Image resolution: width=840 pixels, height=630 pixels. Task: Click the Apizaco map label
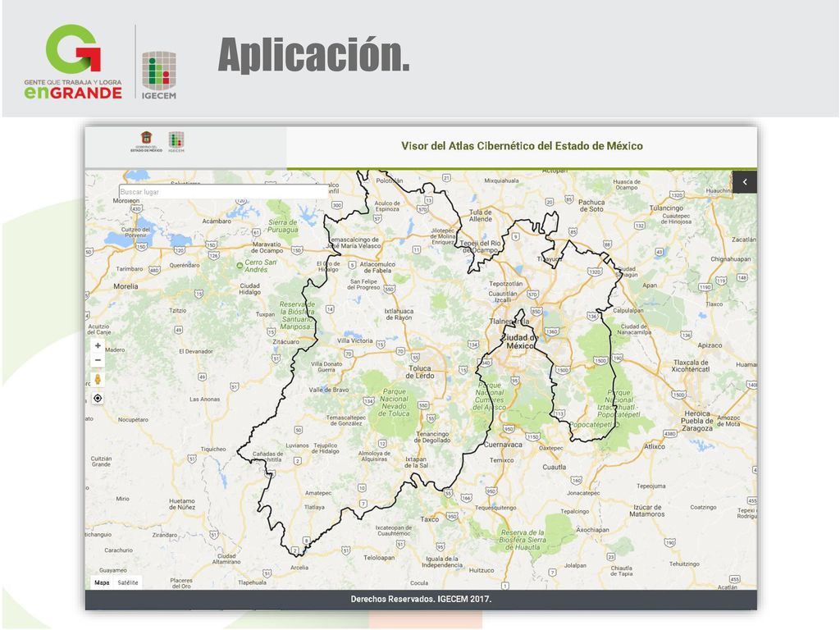[x=710, y=345]
